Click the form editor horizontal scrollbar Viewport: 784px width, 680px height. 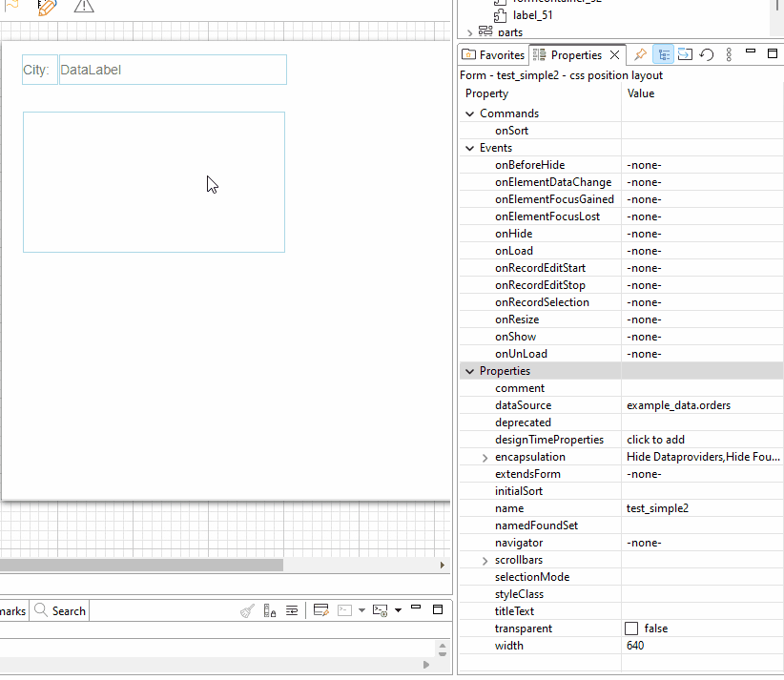click(141, 565)
